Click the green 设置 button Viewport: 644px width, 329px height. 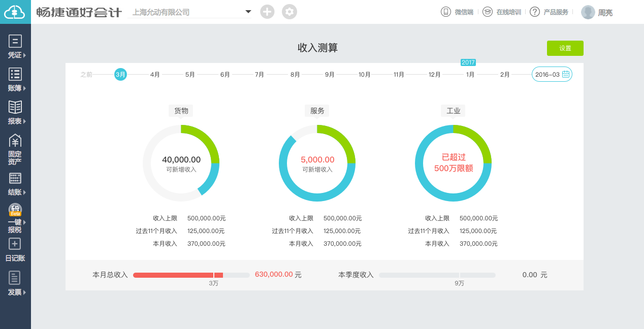pos(565,48)
